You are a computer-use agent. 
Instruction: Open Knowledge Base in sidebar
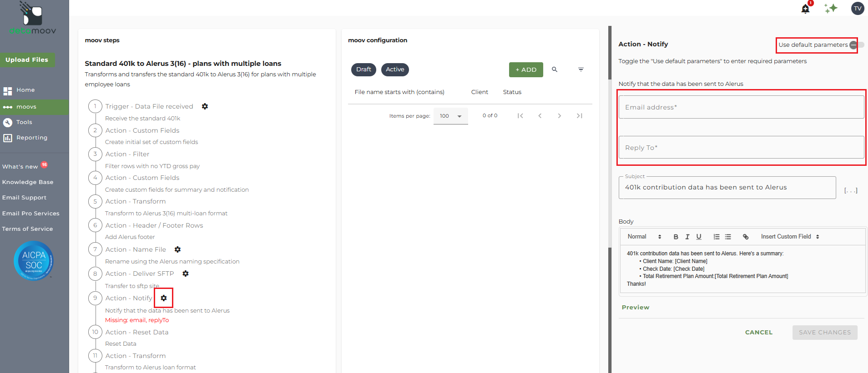tap(28, 182)
